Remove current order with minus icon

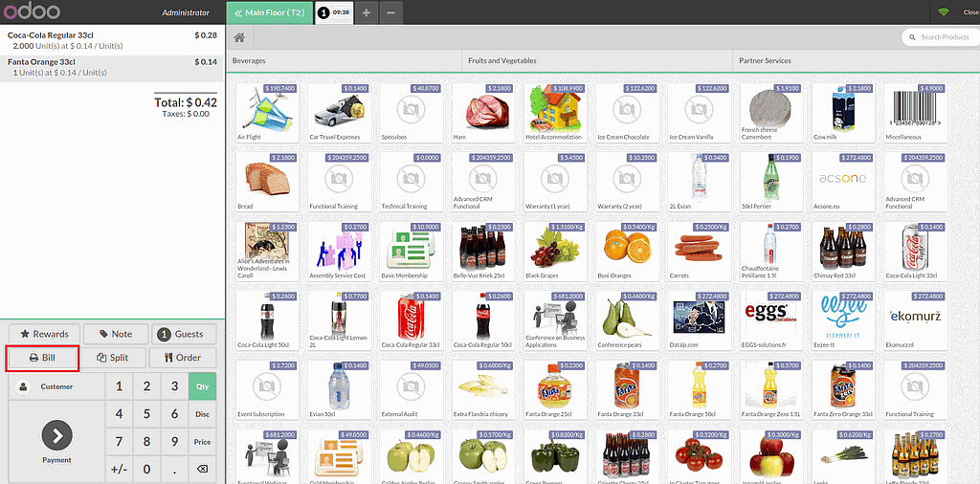[390, 12]
